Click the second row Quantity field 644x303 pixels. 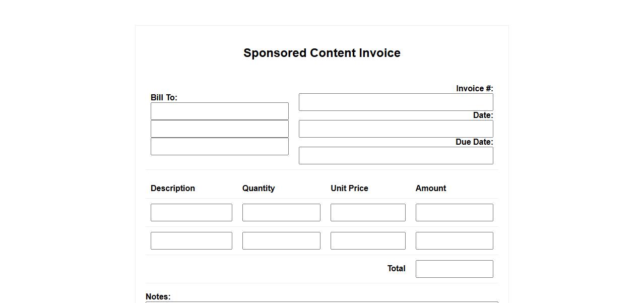281,241
